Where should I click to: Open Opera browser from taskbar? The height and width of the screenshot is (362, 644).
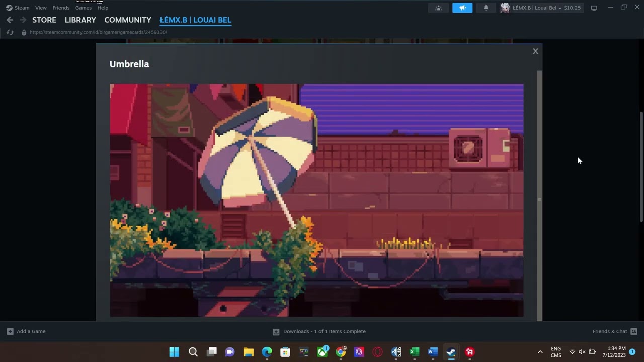[x=377, y=352]
